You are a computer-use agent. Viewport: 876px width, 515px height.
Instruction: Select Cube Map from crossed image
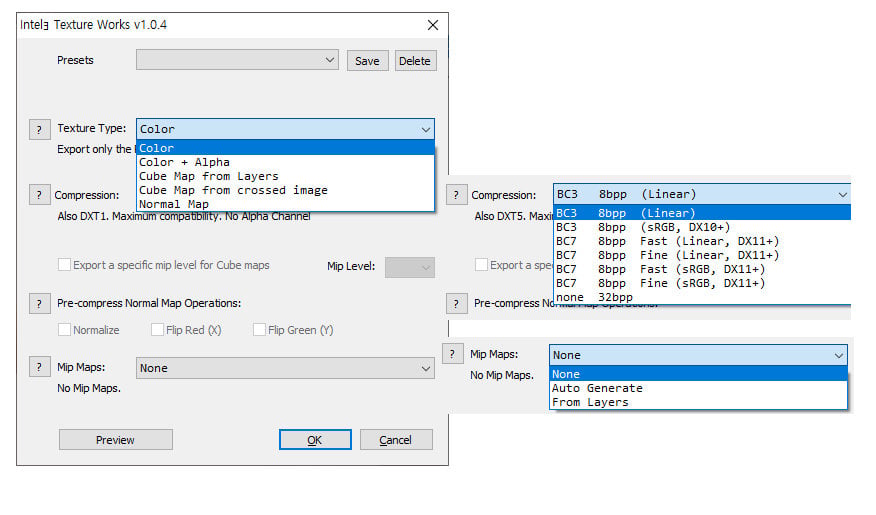pyautogui.click(x=285, y=190)
